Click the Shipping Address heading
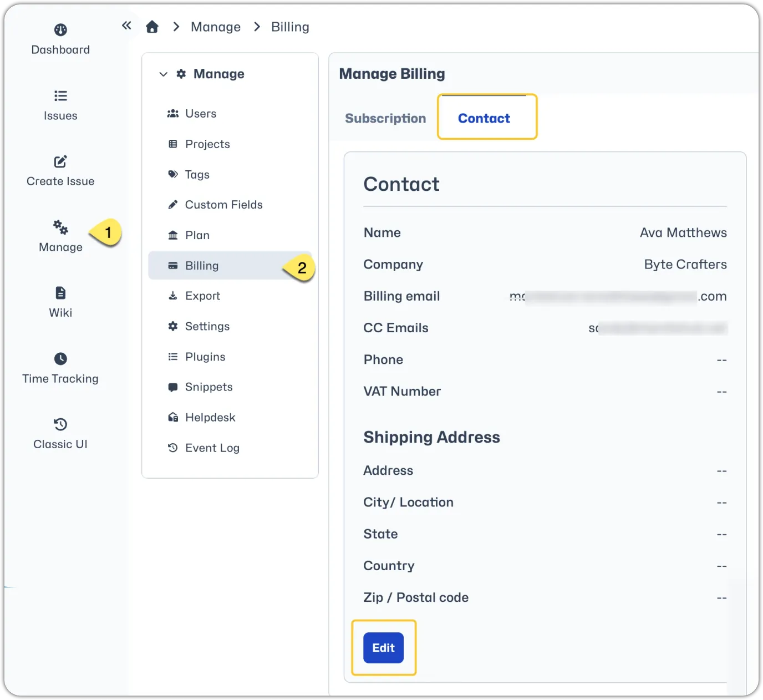 pyautogui.click(x=431, y=437)
